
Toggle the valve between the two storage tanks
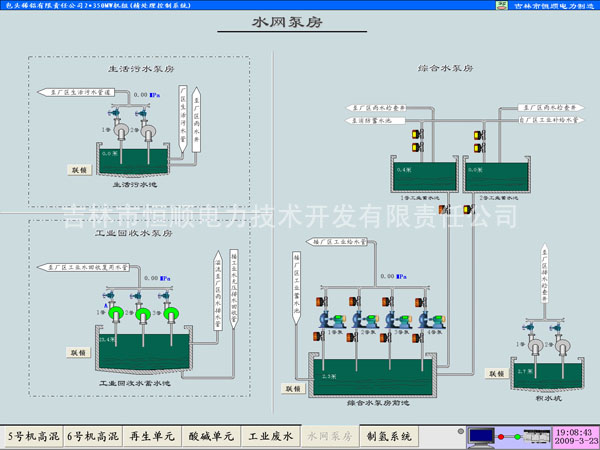point(468,208)
